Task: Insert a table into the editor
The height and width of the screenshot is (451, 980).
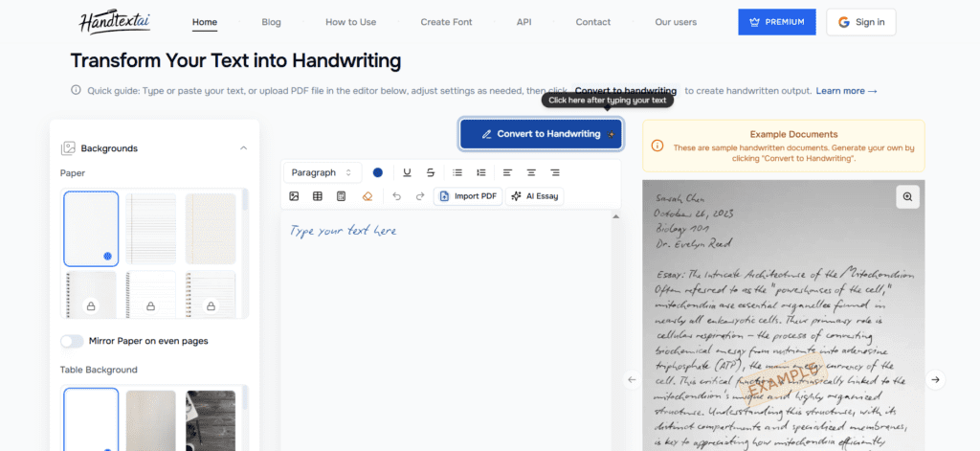Action: point(318,196)
